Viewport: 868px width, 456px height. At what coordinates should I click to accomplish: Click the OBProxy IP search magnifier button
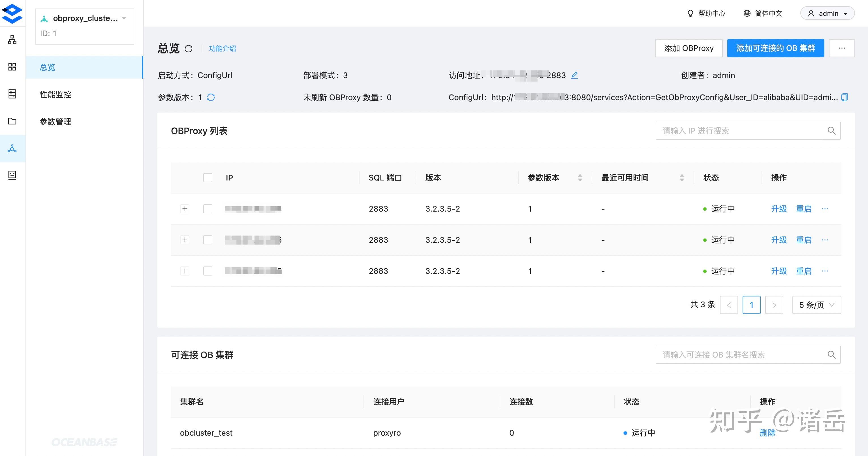(x=831, y=131)
